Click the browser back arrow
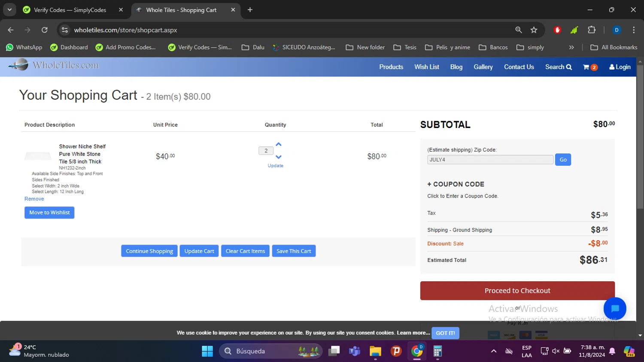The width and height of the screenshot is (644, 362). coord(11,30)
